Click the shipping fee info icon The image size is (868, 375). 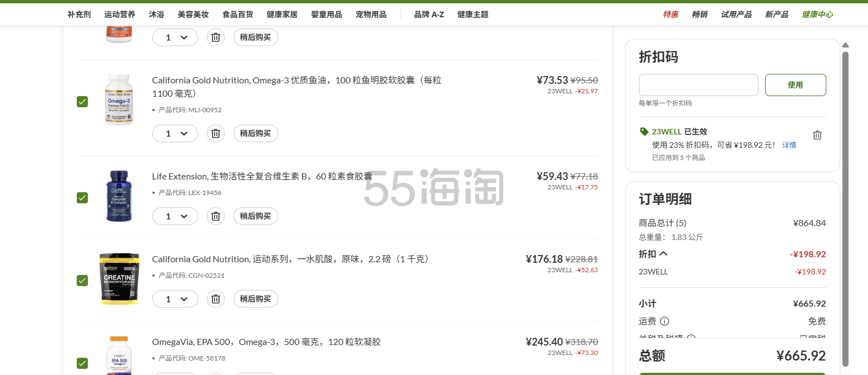(x=664, y=321)
